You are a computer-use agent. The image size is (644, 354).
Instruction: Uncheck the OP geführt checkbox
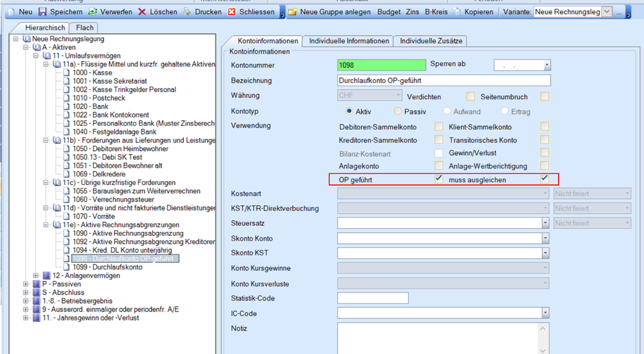click(439, 179)
